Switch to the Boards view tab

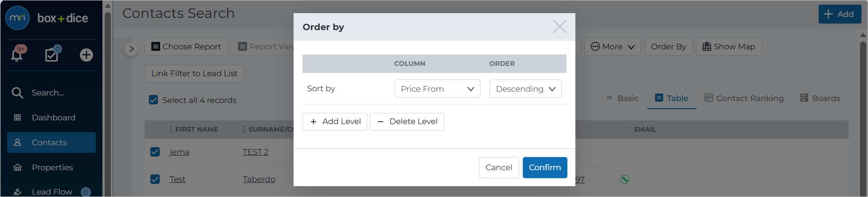(820, 98)
